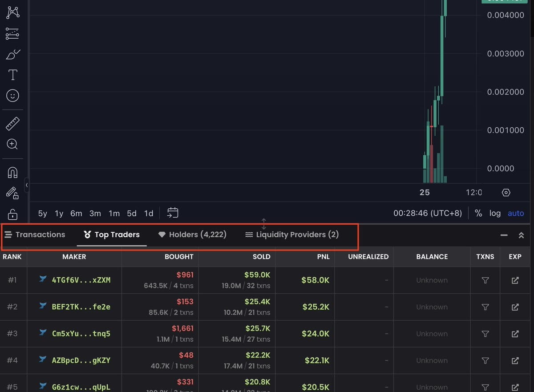
Task: Open maker G6z1cw...qUpL
Action: [81, 387]
